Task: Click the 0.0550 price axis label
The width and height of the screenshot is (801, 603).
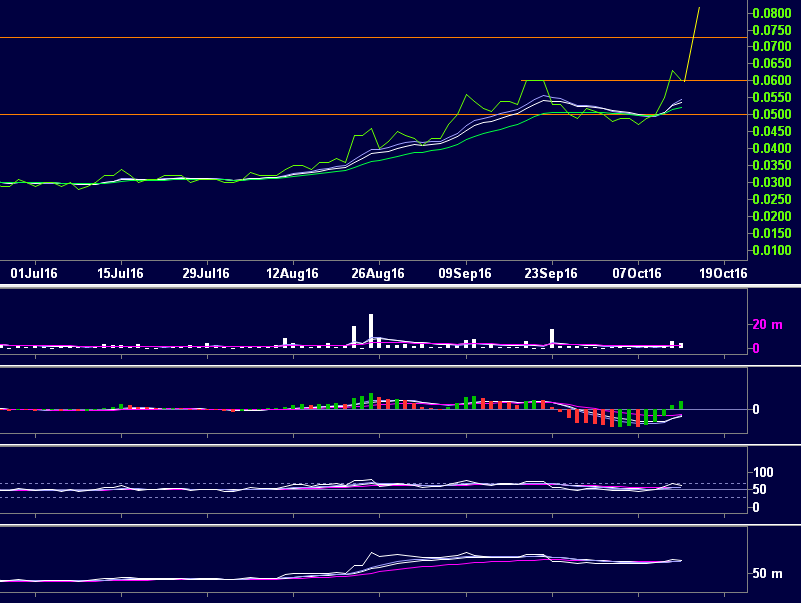Action: 772,98
